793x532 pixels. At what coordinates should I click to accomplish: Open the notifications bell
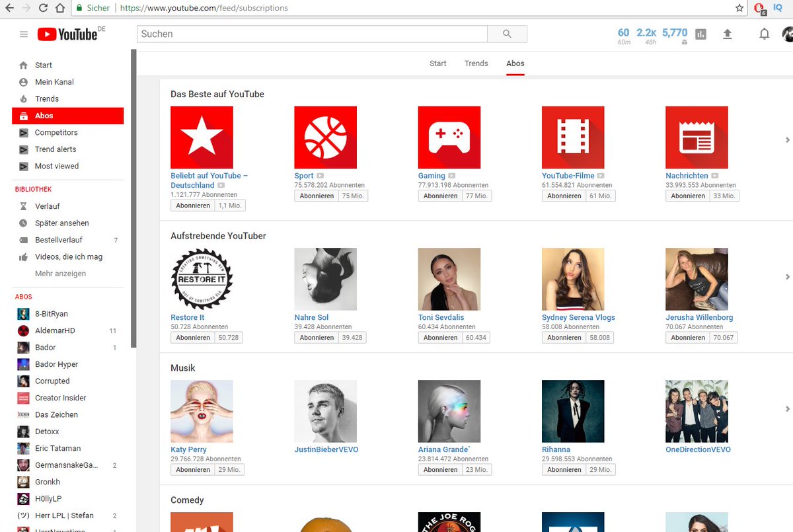(x=764, y=34)
